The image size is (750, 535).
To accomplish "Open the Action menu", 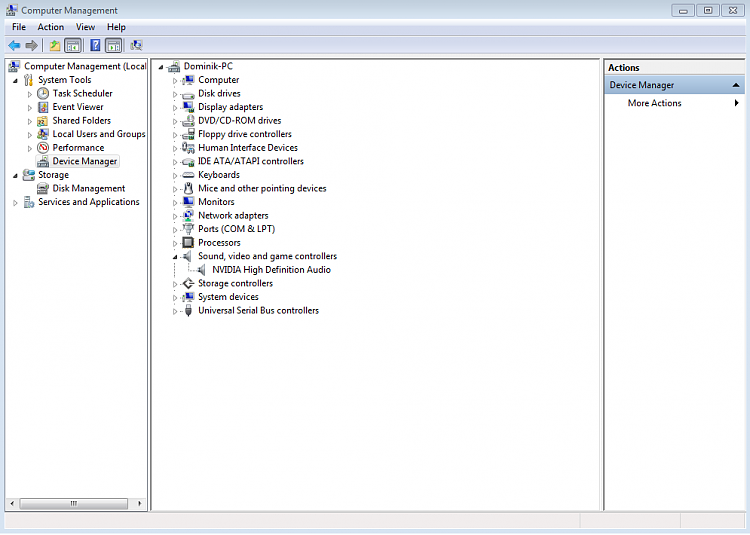I will [51, 27].
